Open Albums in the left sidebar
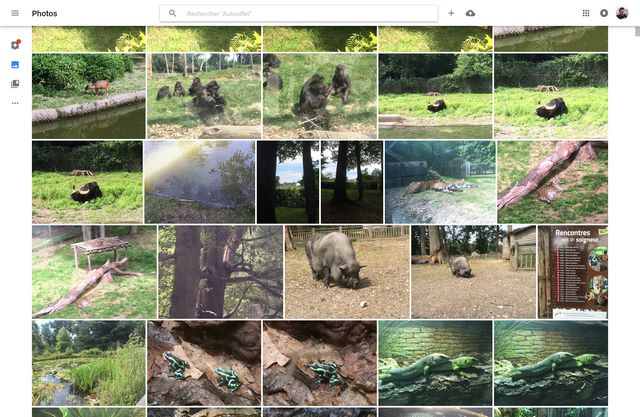 (15, 84)
